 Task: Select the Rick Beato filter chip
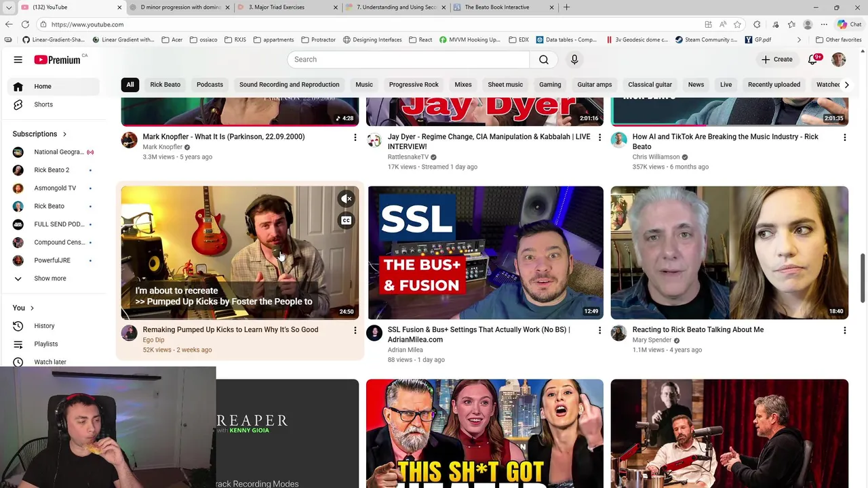[165, 85]
